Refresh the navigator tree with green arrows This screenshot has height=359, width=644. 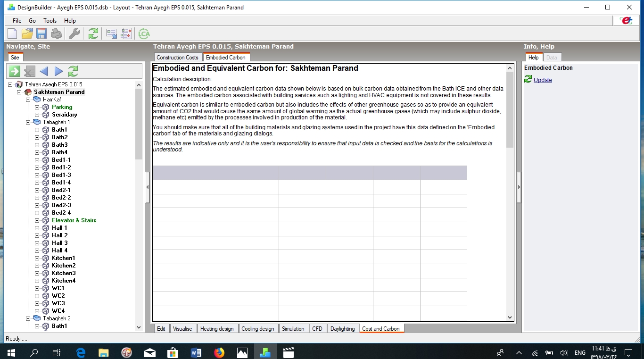point(73,71)
